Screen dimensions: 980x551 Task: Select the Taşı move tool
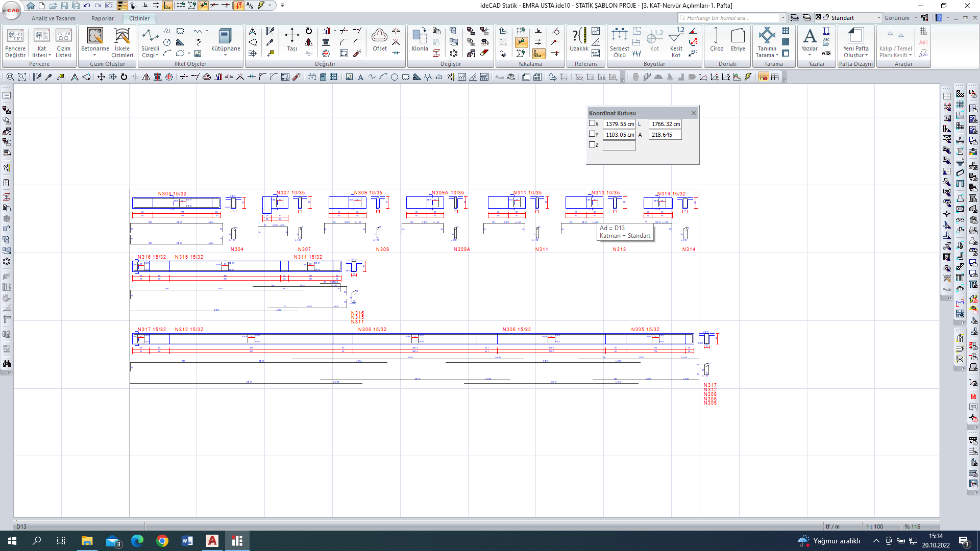(292, 40)
